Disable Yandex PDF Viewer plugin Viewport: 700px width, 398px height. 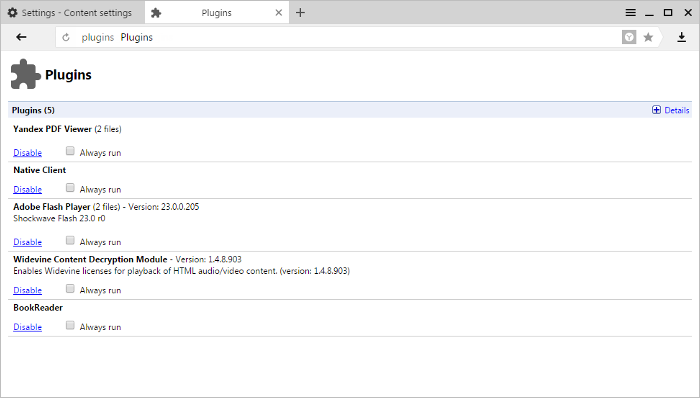pos(28,153)
